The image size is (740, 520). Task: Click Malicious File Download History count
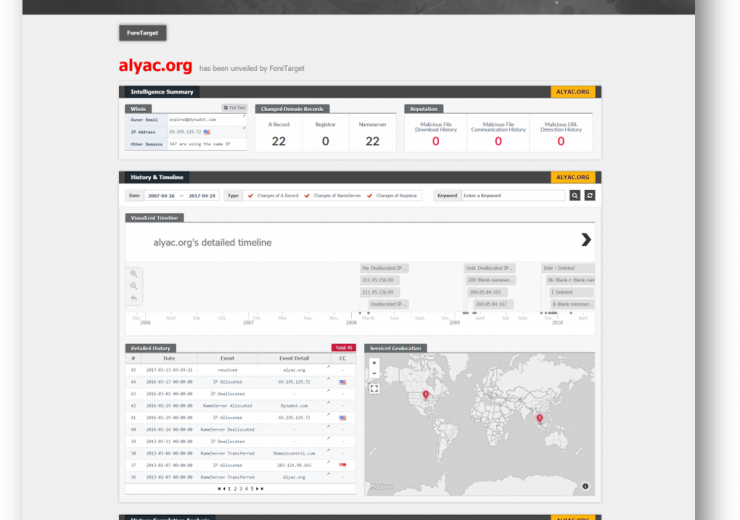click(x=436, y=141)
